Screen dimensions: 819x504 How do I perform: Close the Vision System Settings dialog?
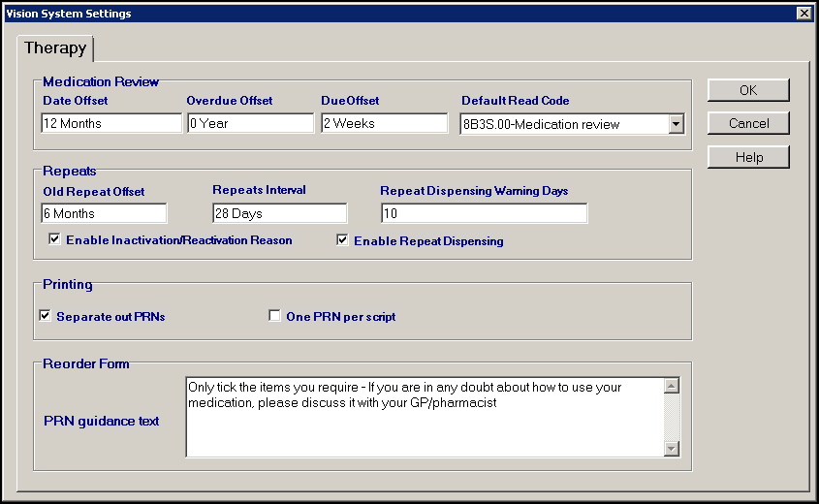(803, 14)
